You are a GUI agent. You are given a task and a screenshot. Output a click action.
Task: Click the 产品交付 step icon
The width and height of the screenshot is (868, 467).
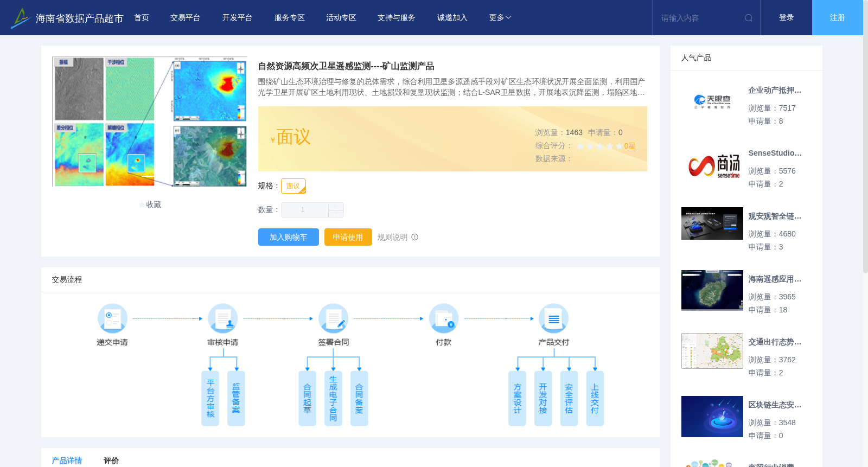[554, 318]
